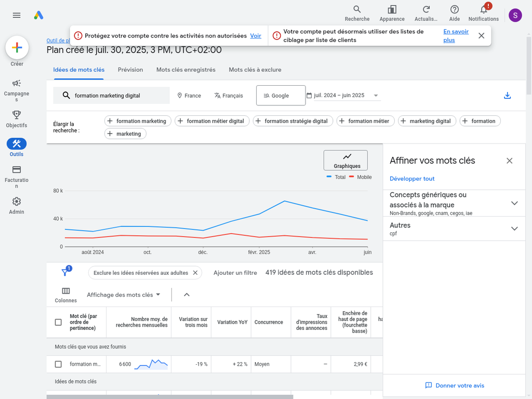This screenshot has height=399, width=532.
Task: Check the formation m... keyword row checkbox
Action: [x=58, y=364]
